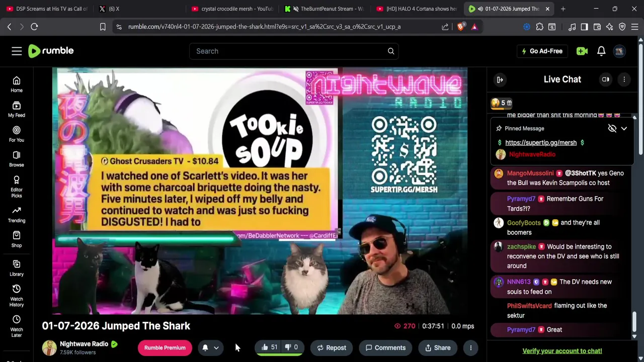
Task: Switch to crystal crocodile mersh YouTube tab
Action: coord(232,9)
